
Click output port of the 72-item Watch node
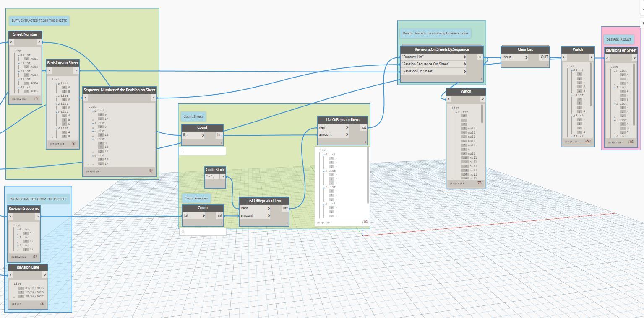pyautogui.click(x=482, y=99)
